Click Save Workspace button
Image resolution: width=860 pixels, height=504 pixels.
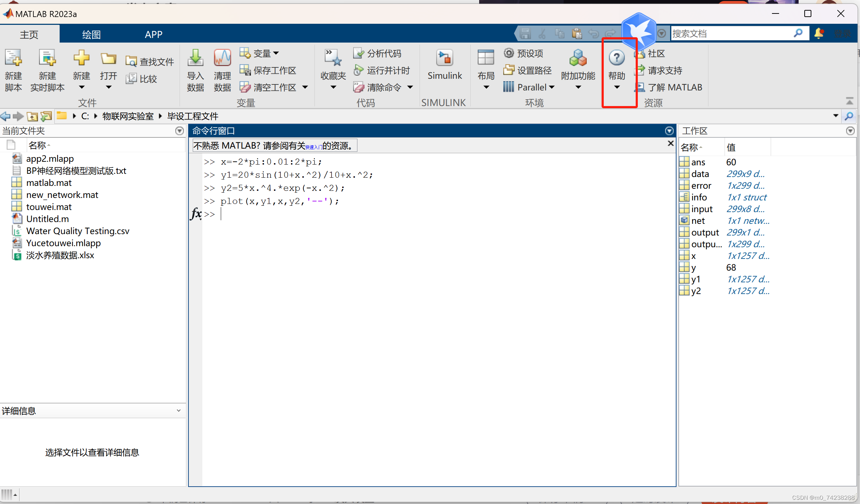268,70
